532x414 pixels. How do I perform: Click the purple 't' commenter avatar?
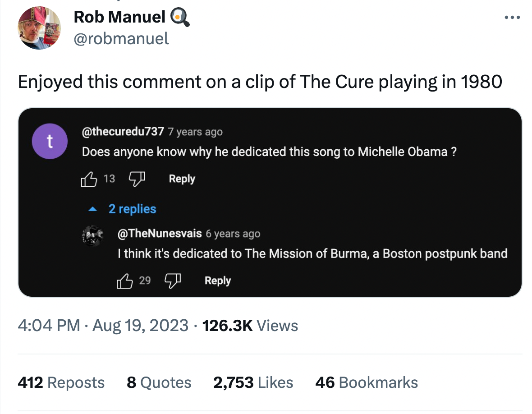click(x=50, y=141)
